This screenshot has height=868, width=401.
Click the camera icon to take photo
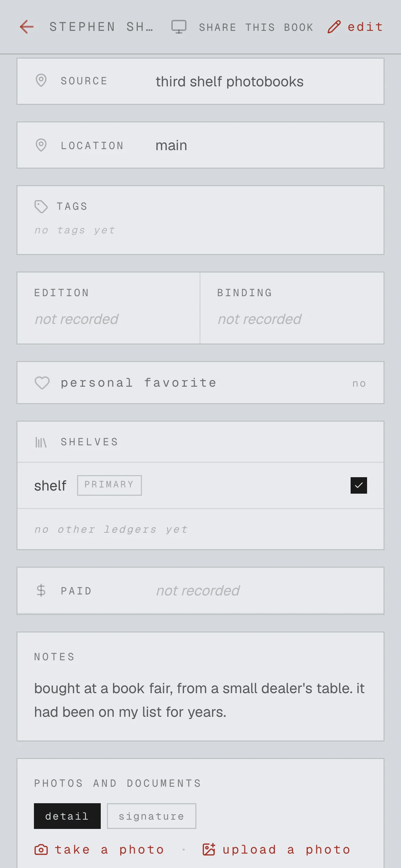(41, 849)
